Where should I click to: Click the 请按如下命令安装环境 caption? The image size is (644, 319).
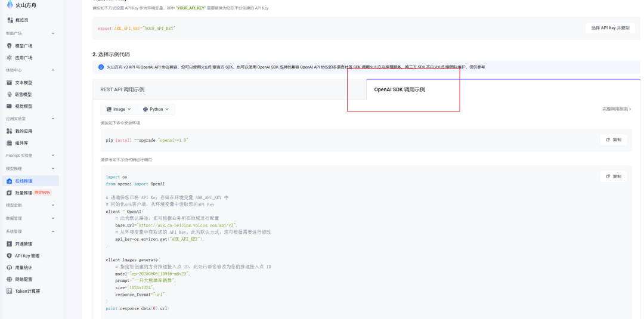(x=120, y=123)
